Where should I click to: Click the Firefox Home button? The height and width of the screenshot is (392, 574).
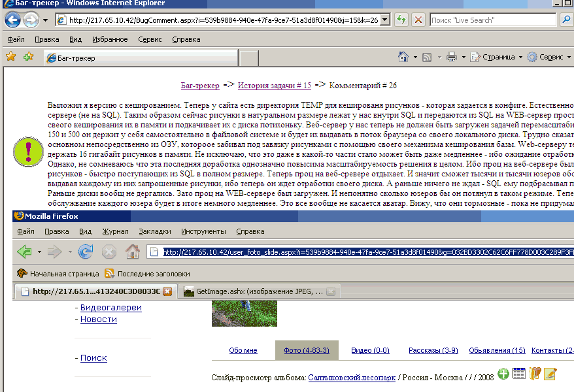coord(133,252)
